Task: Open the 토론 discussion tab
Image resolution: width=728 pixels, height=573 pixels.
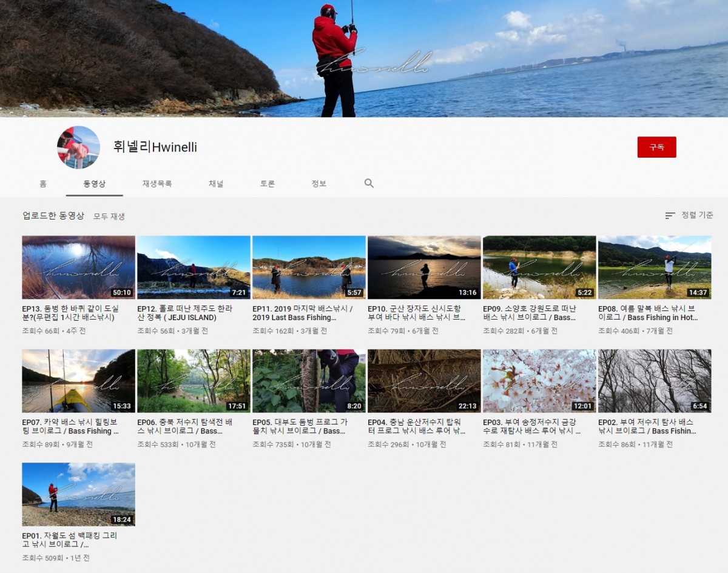Action: pos(268,184)
